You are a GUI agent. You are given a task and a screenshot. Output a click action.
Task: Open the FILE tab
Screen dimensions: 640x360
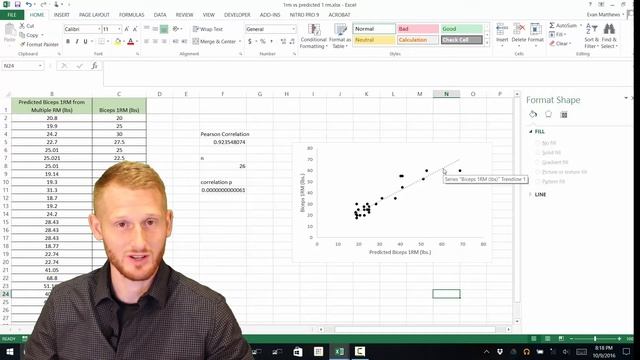click(x=12, y=15)
